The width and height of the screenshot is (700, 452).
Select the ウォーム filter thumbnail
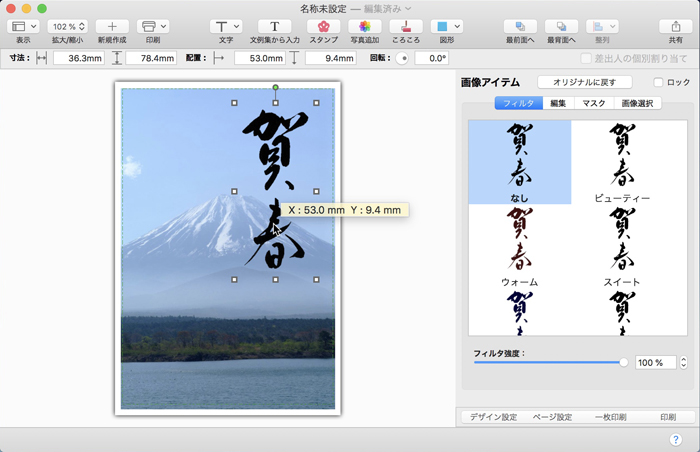pos(519,245)
